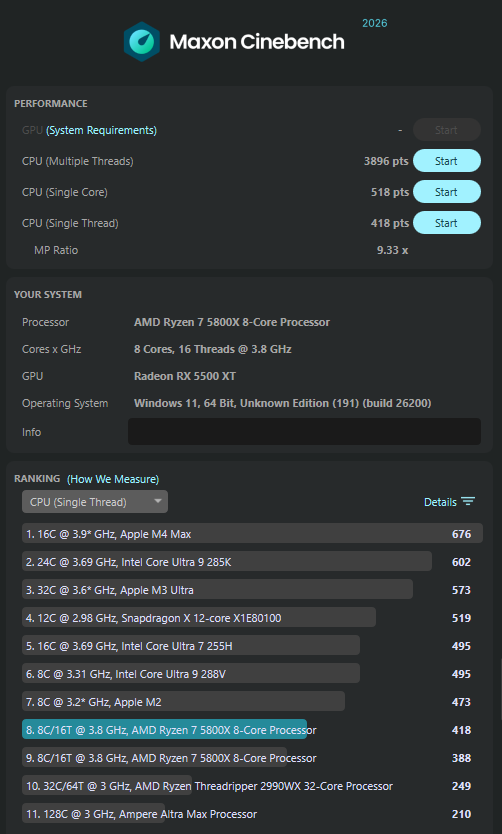Start the CPU (Single Core) test
The width and height of the screenshot is (502, 834).
click(447, 192)
